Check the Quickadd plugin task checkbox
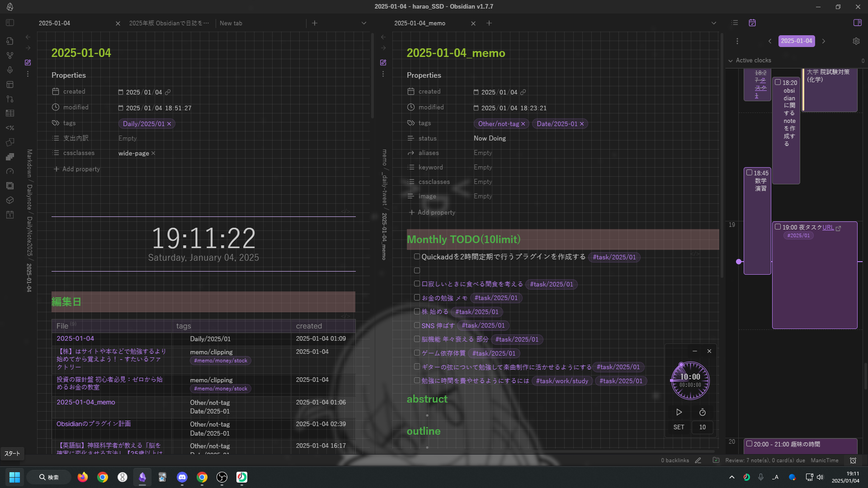This screenshot has width=868, height=488. click(x=417, y=257)
